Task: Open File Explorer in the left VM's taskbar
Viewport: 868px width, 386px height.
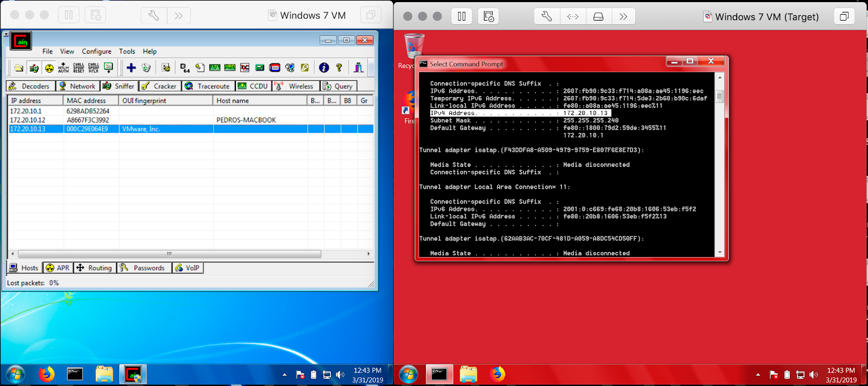Action: 104,374
